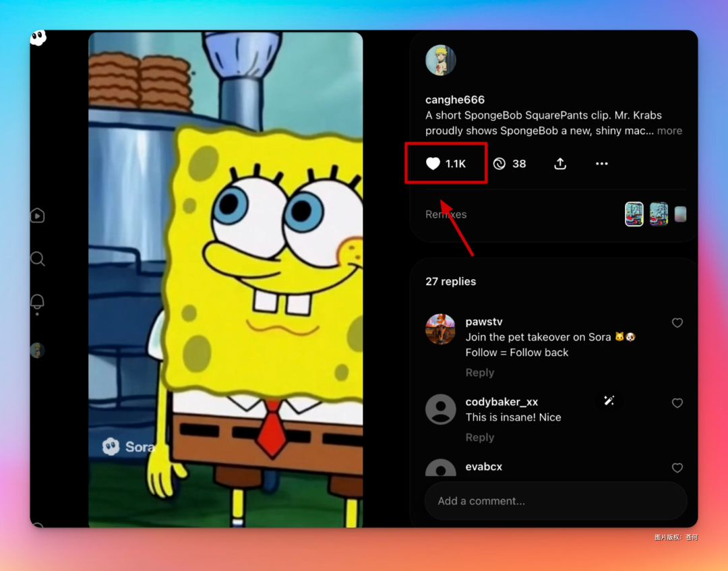
Task: Reply to pawstv's comment
Action: coord(480,372)
